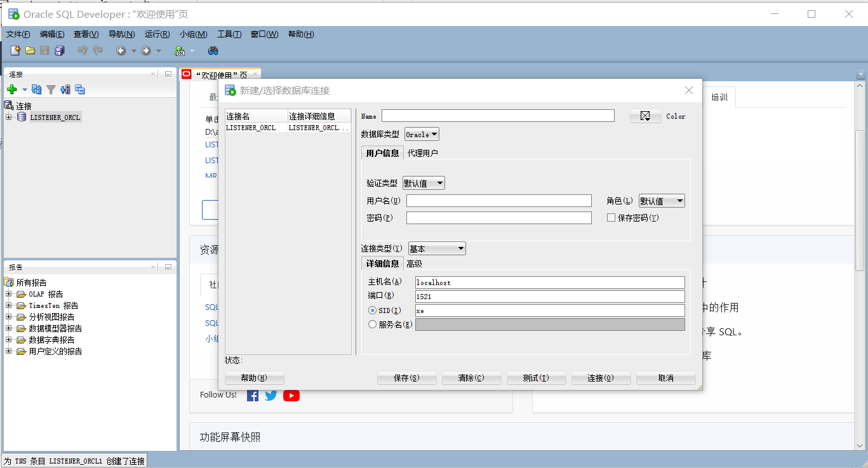Viewport: 868px width, 468px height.
Task: Click the 端口 1521 field
Action: click(x=550, y=297)
